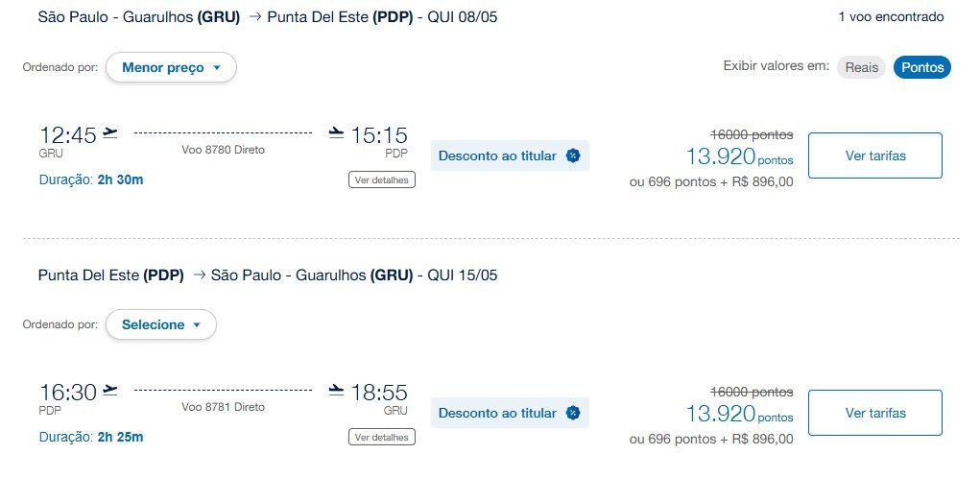Click the takeoff plane icon beside 12:45
The height and width of the screenshot is (478, 980).
click(110, 132)
